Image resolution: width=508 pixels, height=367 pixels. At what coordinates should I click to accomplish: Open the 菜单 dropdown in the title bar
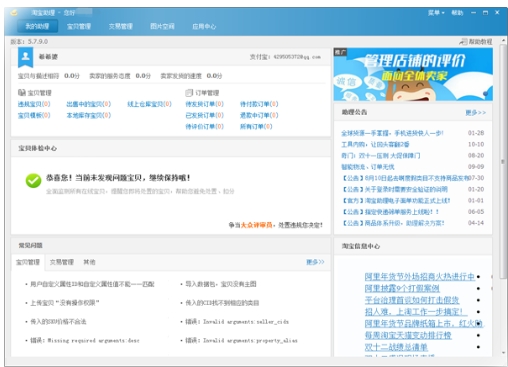[436, 13]
